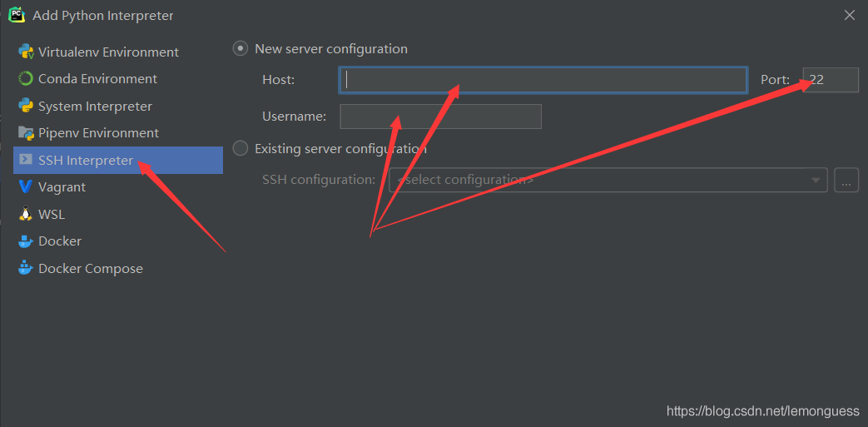Click the Docker whale icon

(25, 241)
